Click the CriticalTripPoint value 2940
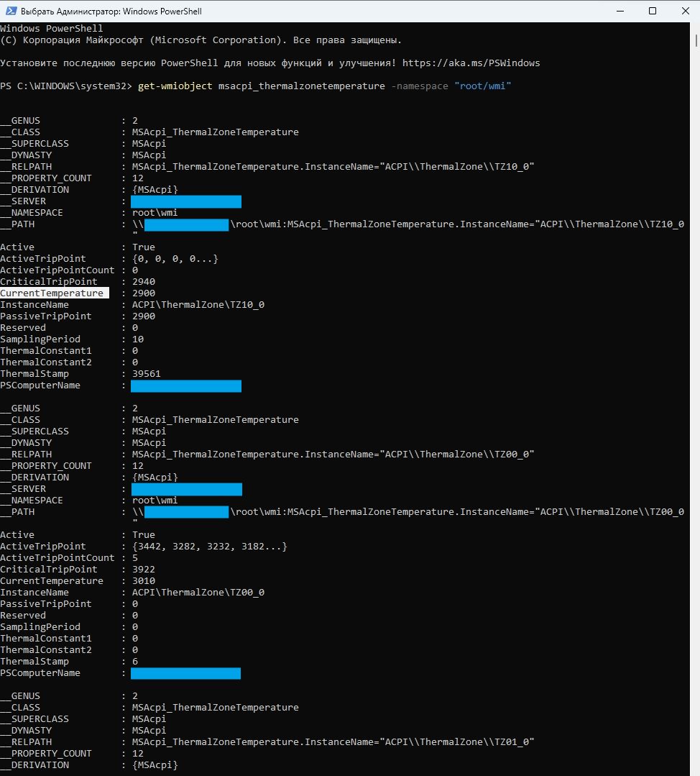 click(x=144, y=282)
